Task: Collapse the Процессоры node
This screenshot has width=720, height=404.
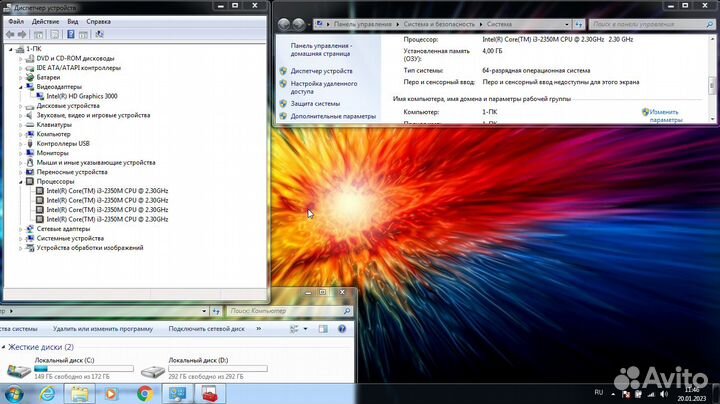Action: pyautogui.click(x=21, y=182)
